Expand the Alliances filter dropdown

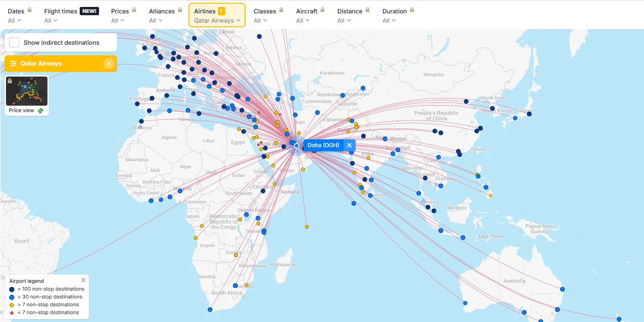point(156,20)
